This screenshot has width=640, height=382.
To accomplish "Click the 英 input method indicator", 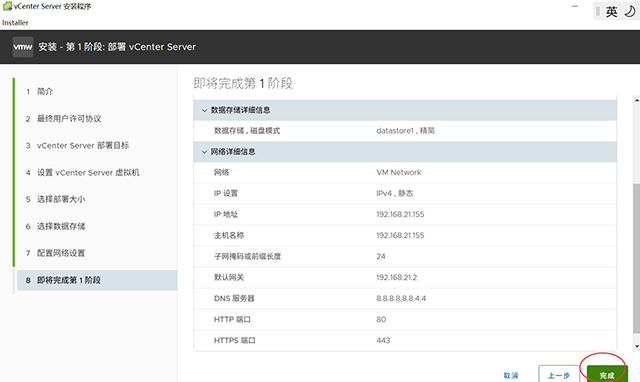I will coord(611,11).
